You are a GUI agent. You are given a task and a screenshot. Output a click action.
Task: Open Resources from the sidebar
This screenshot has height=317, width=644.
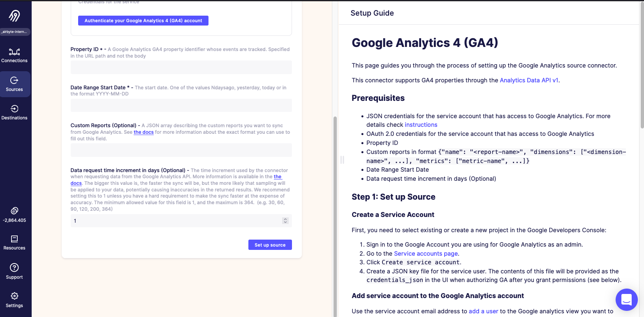(x=15, y=243)
